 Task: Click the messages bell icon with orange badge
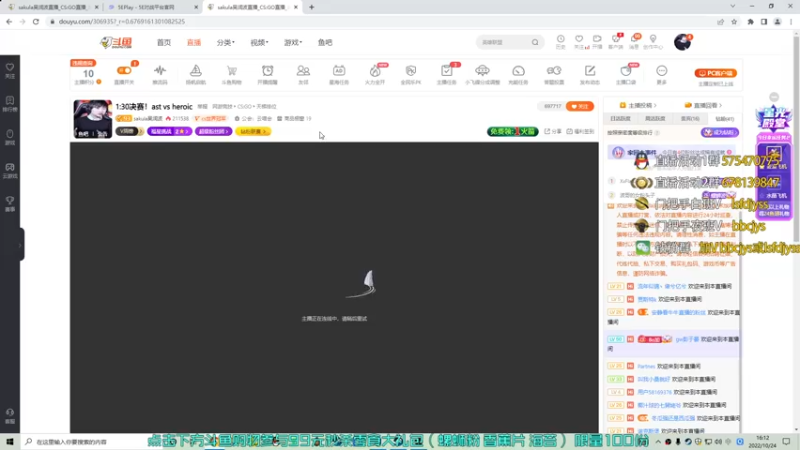[634, 39]
